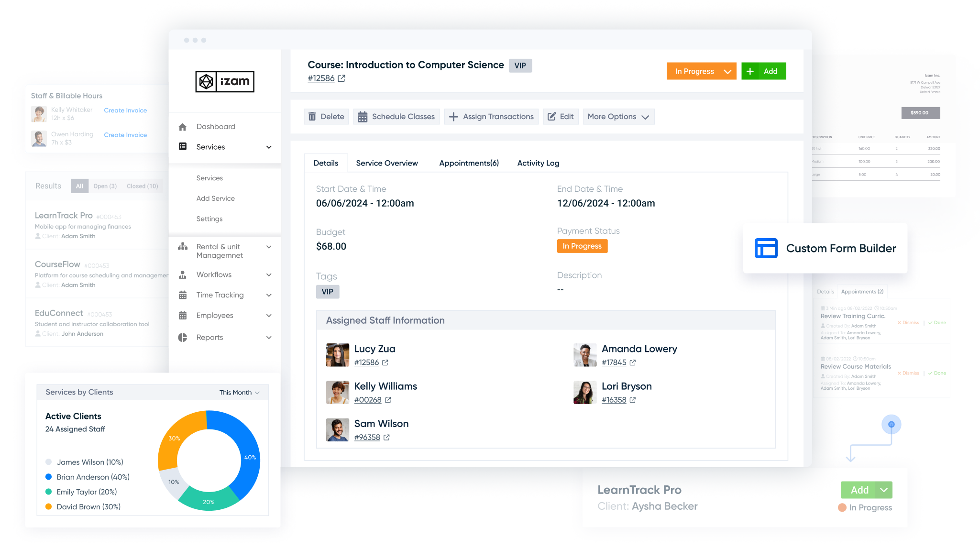Image resolution: width=980 pixels, height=549 pixels.
Task: Click Sam Wilson's profile thumbnail
Action: (x=338, y=429)
